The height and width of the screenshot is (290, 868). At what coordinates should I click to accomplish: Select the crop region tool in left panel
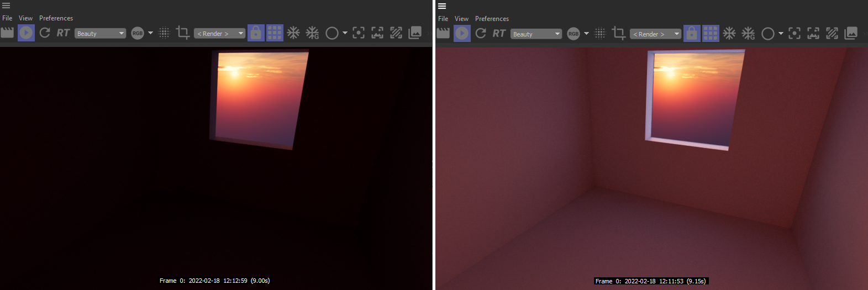coord(182,33)
